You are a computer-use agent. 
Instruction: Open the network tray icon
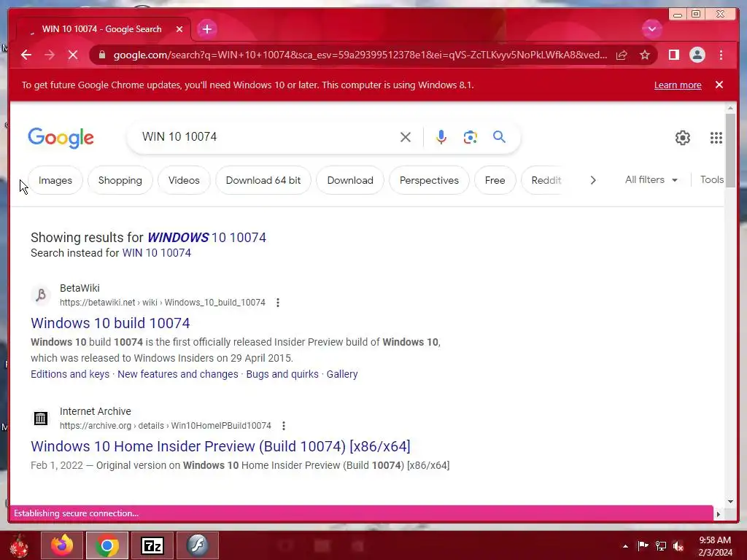pos(660,545)
